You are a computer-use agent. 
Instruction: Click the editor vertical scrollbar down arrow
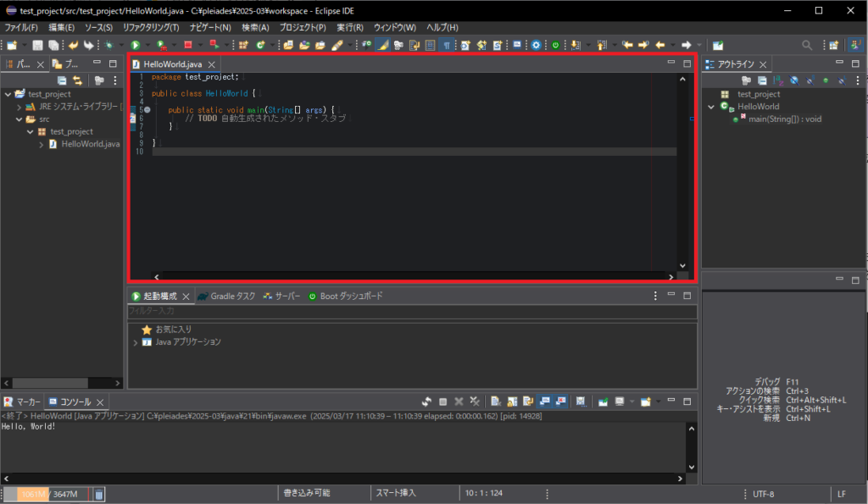pos(682,266)
